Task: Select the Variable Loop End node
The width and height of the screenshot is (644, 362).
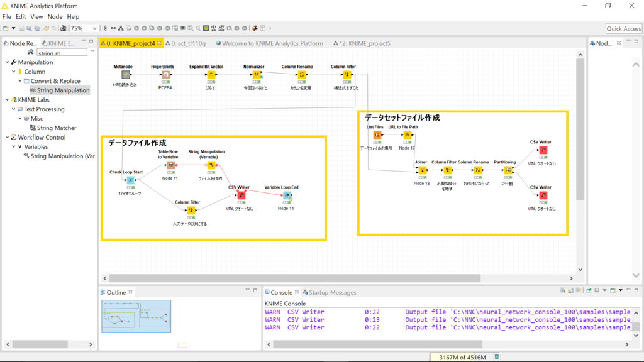Action: click(287, 195)
